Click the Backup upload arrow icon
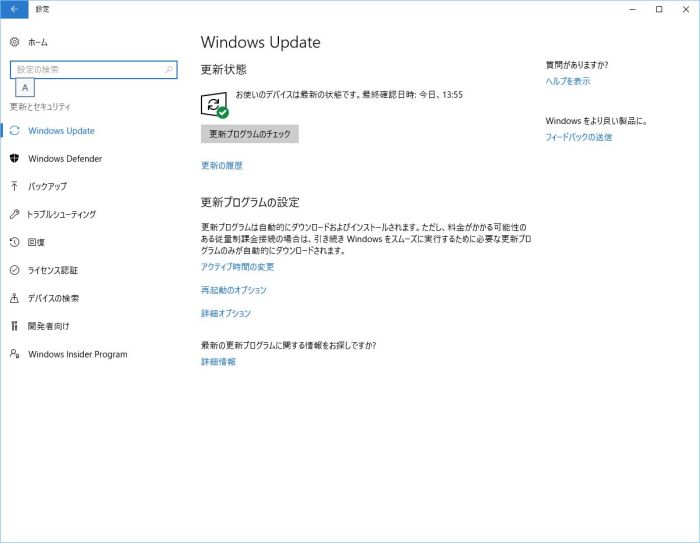 click(14, 186)
